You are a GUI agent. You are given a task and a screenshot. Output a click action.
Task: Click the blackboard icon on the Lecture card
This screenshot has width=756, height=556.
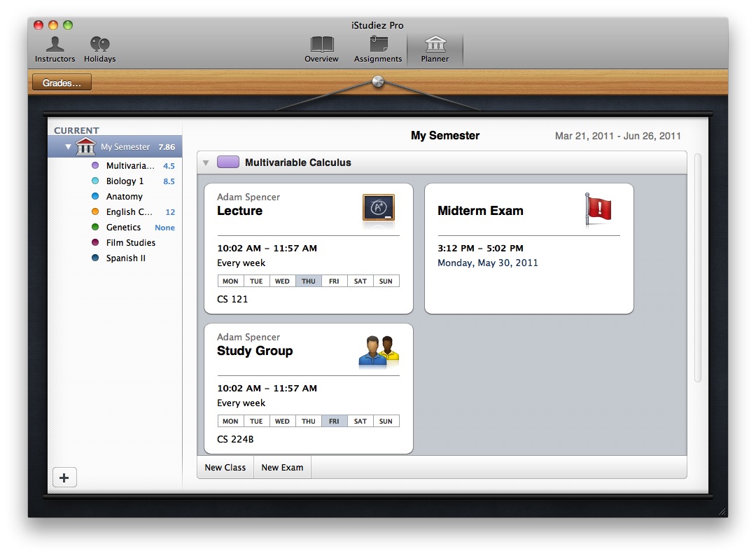[378, 209]
